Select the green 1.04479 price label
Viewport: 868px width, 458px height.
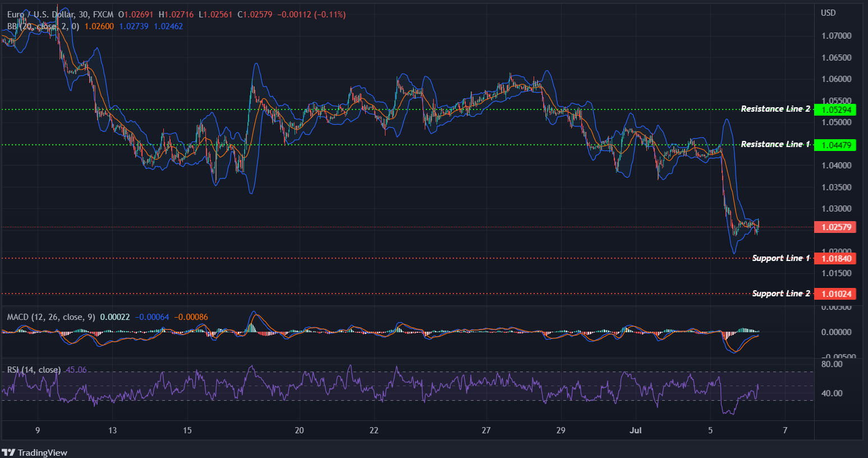[837, 145]
